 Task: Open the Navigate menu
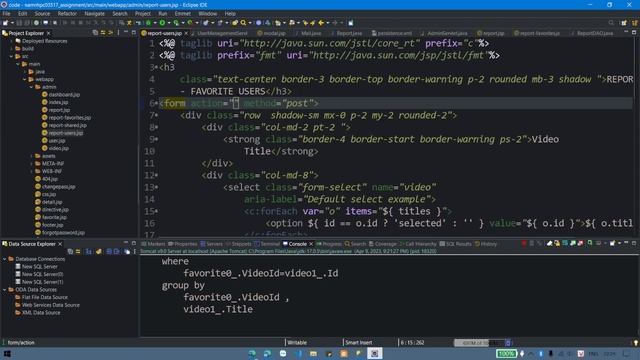95,13
